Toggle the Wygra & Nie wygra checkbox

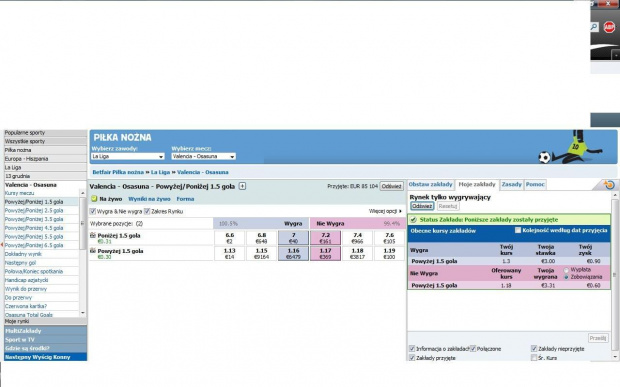pyautogui.click(x=93, y=211)
